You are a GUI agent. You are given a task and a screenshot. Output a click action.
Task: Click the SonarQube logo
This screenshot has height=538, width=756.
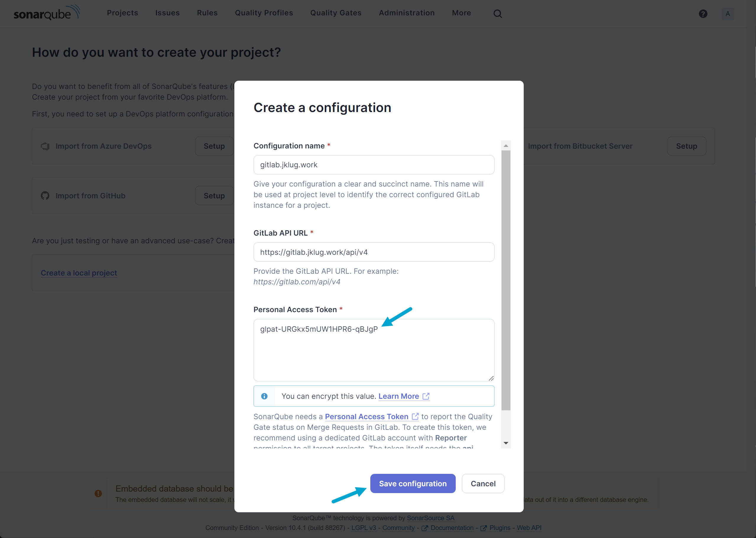coord(46,13)
